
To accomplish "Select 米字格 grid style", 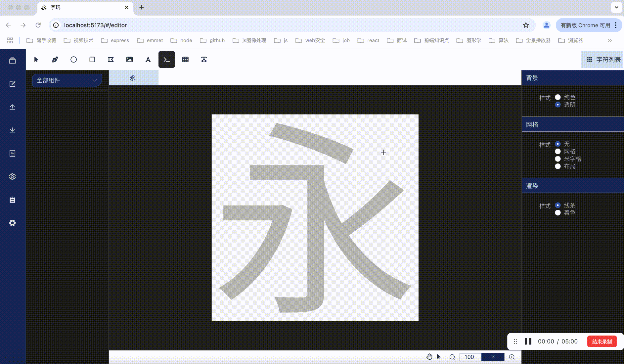I will pyautogui.click(x=558, y=159).
